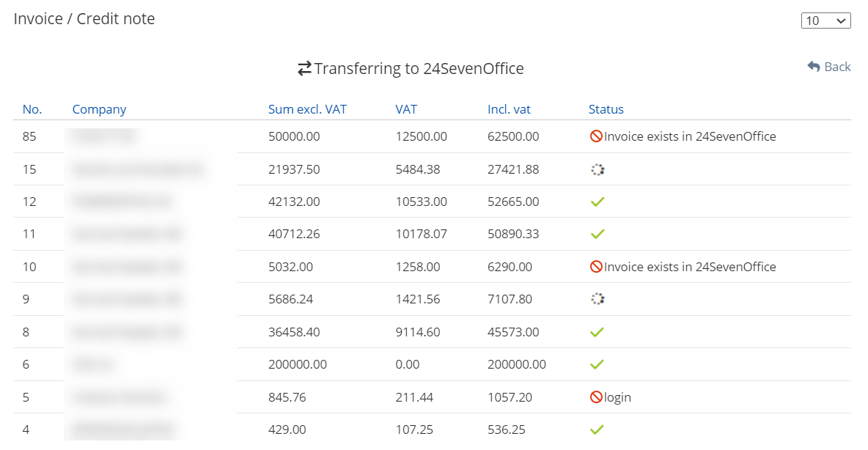Click the green checkmark for invoice 6
This screenshot has height=450, width=868.
coord(597,364)
